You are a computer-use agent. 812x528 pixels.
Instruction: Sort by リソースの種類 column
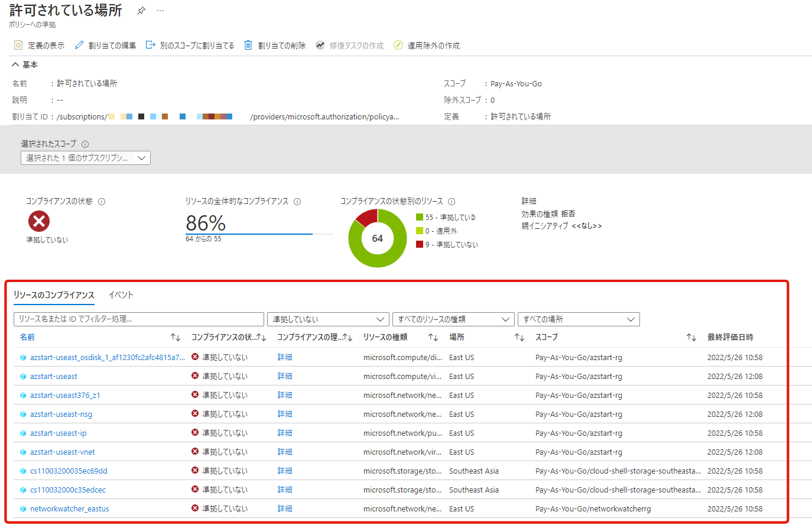click(433, 337)
